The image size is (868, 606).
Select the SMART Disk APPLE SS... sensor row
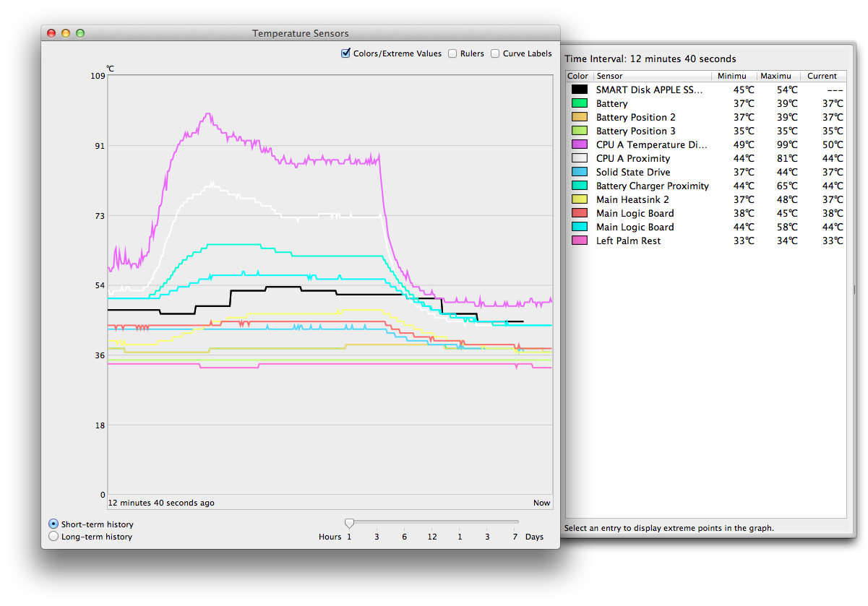click(705, 90)
